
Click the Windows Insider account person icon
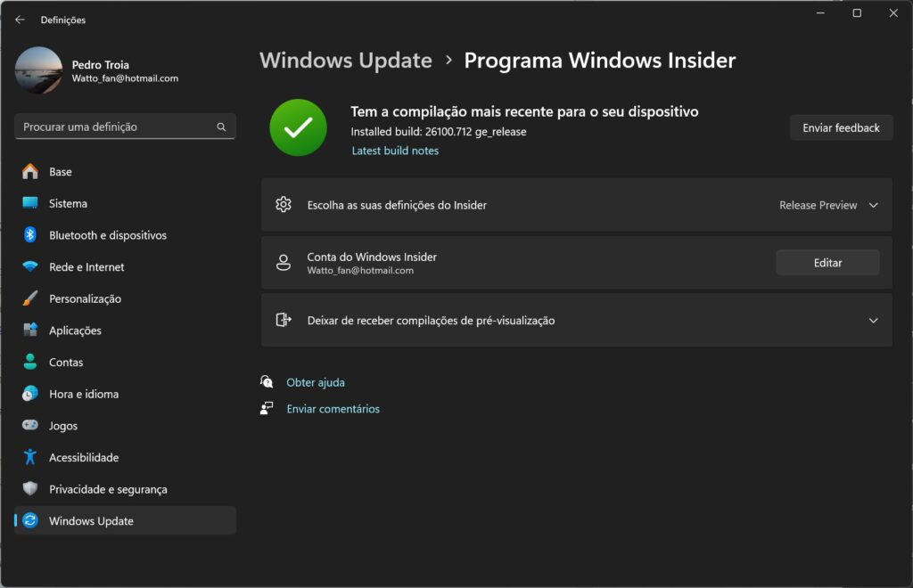[x=284, y=262]
